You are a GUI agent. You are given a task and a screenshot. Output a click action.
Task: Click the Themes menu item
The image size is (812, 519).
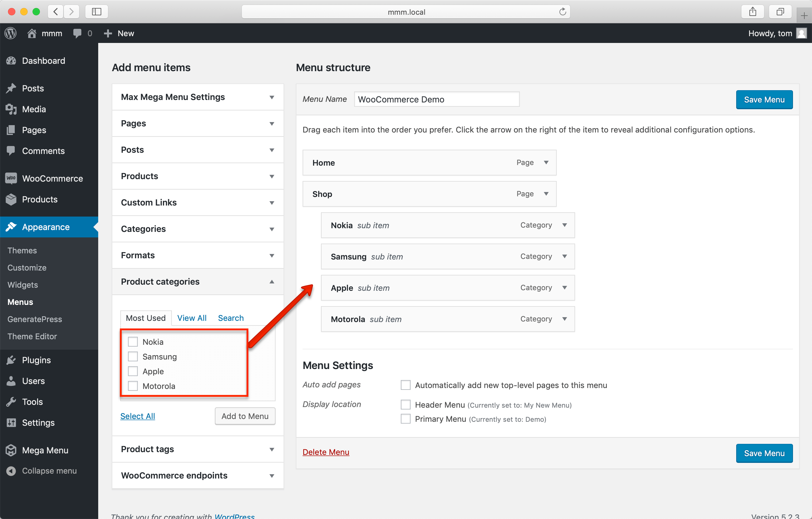[22, 250]
